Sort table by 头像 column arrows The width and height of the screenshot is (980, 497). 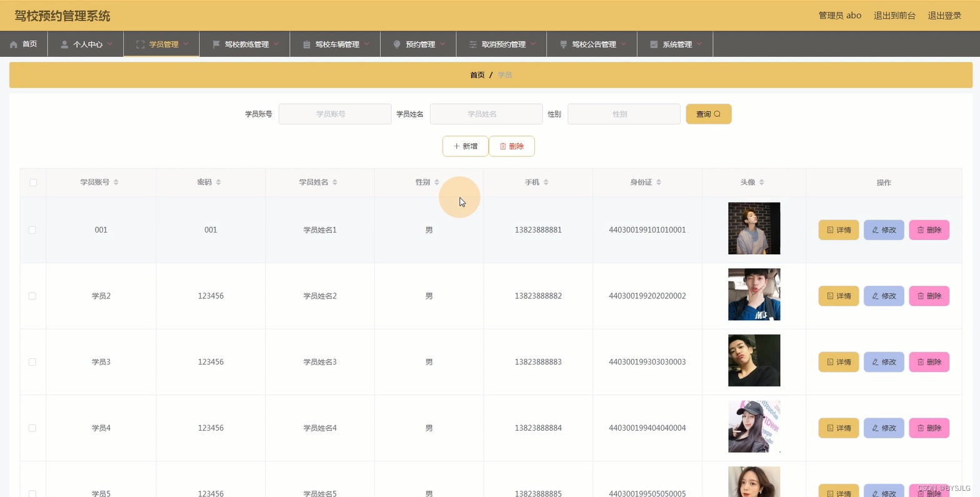pyautogui.click(x=762, y=182)
